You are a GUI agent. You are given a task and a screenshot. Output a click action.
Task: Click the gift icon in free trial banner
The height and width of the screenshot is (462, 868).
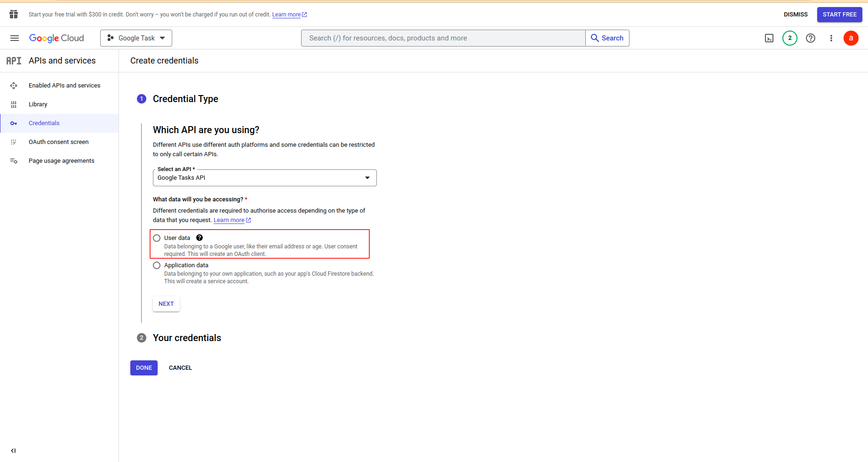[x=14, y=14]
